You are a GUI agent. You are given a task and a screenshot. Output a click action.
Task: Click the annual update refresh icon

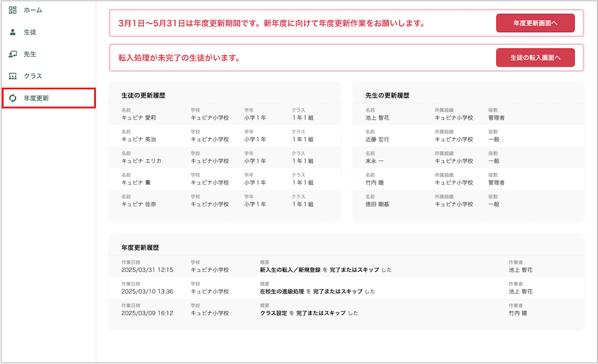13,99
